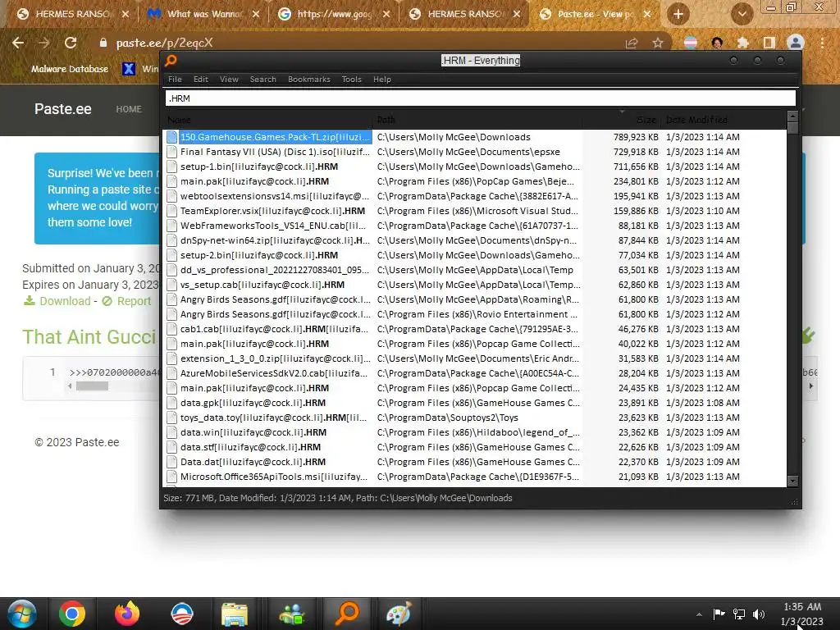Viewport: 840px width, 630px height.
Task: Open the Search menu in Everything
Action: (x=263, y=80)
